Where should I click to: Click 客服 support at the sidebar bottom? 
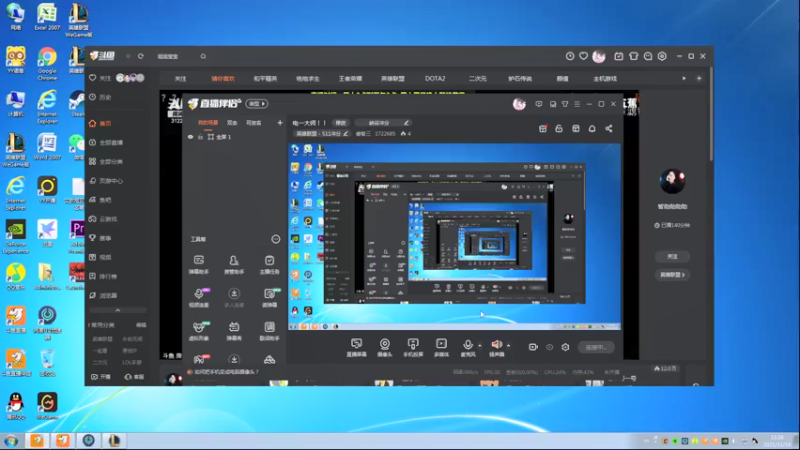pos(134,377)
